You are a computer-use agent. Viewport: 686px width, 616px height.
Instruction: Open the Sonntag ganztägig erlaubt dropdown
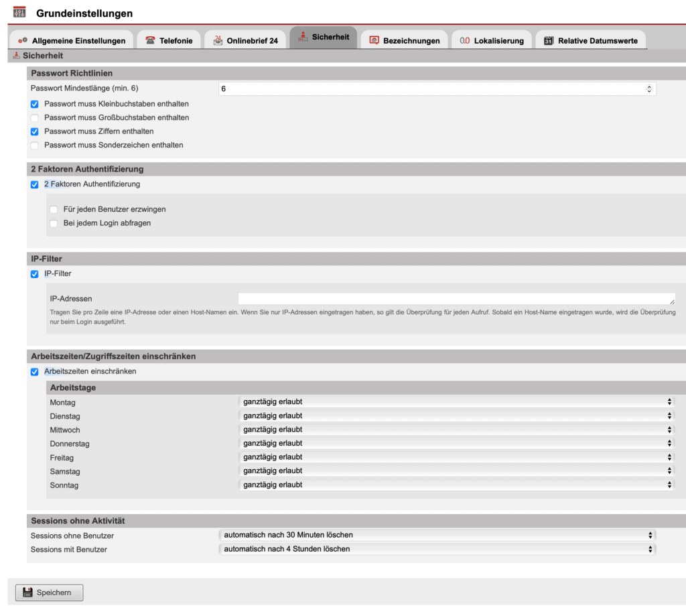tap(456, 484)
